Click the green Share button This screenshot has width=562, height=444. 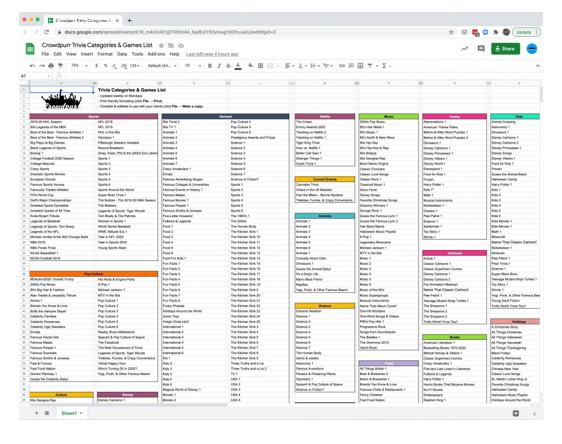click(505, 49)
